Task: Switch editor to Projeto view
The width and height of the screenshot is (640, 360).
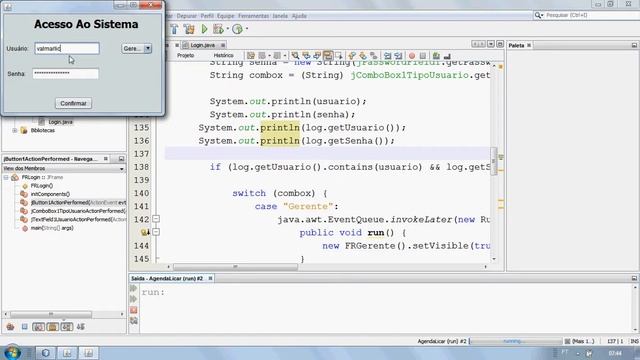Action: (x=186, y=56)
